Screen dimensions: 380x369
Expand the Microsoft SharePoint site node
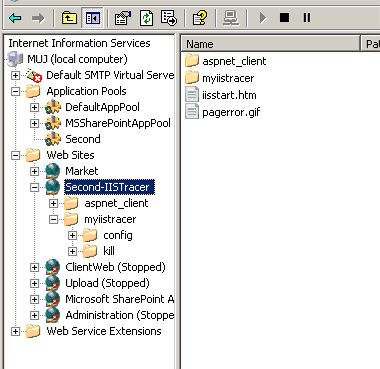(34, 299)
